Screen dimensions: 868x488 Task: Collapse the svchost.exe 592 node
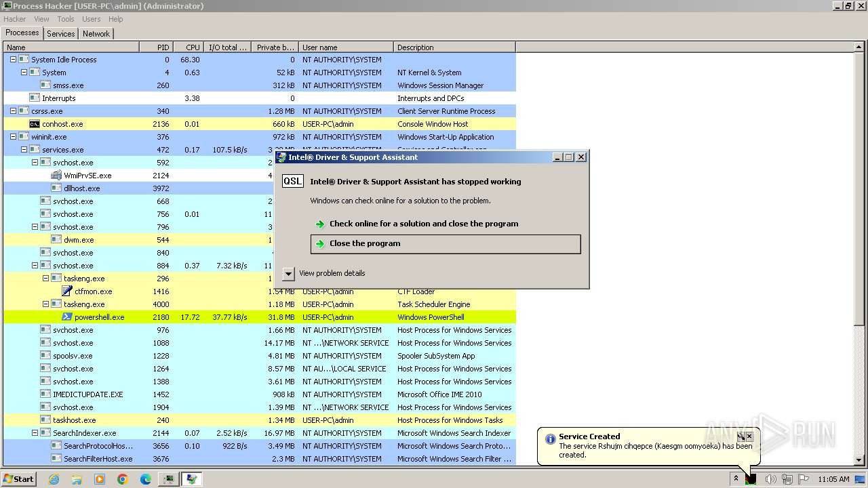click(35, 163)
